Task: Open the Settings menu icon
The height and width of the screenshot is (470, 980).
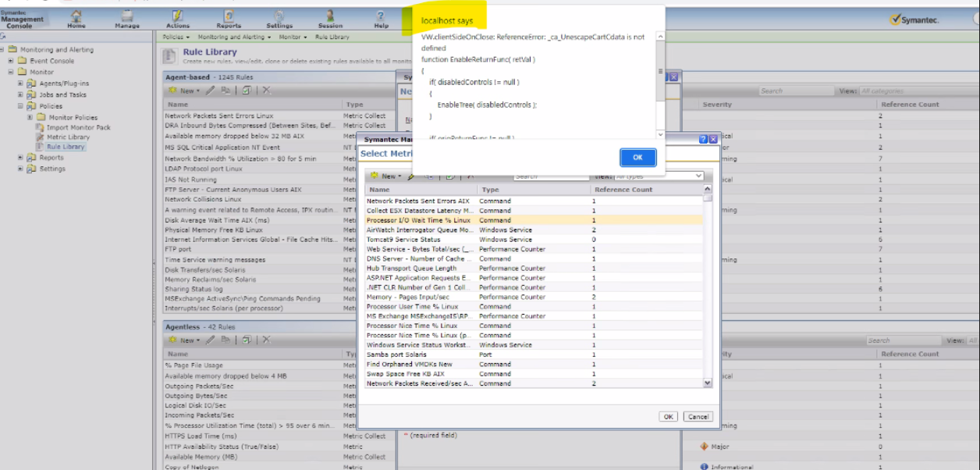Action: pos(279,17)
